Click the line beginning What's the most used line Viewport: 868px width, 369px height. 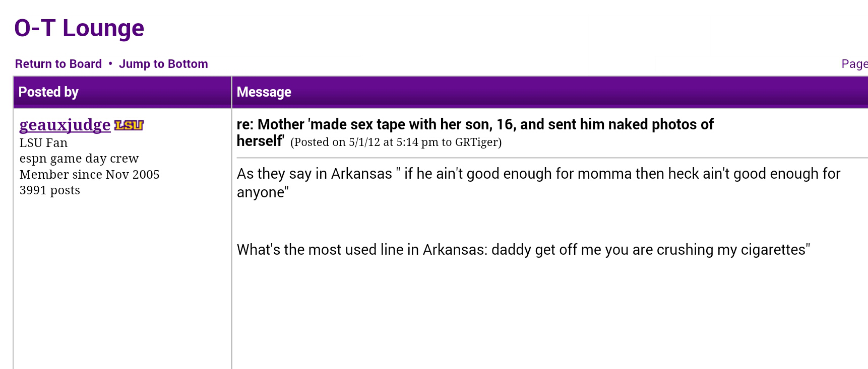523,250
